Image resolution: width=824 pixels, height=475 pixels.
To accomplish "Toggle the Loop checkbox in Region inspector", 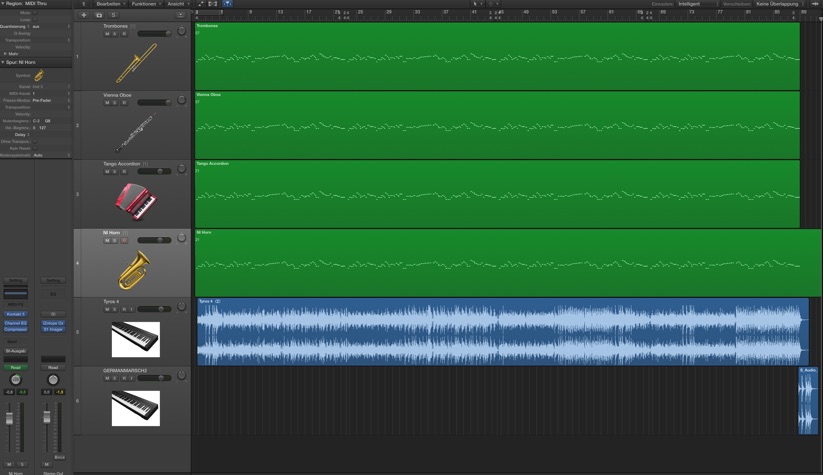I will click(x=35, y=19).
